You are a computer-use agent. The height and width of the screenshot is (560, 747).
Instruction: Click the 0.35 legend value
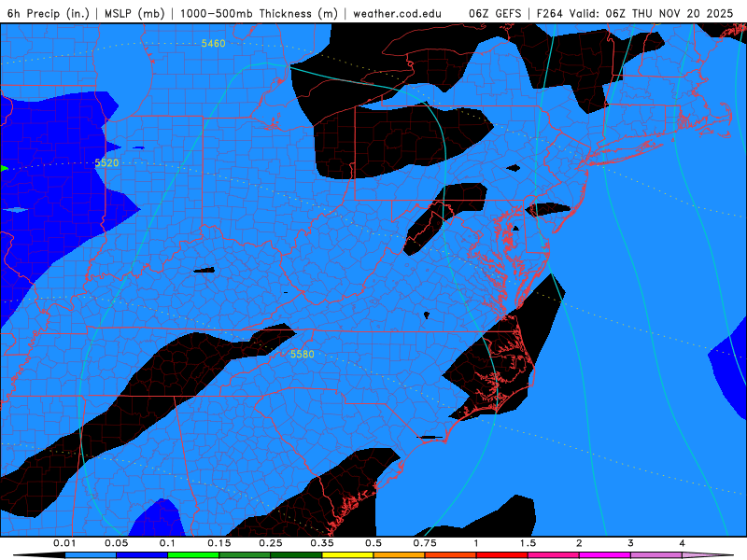[322, 543]
